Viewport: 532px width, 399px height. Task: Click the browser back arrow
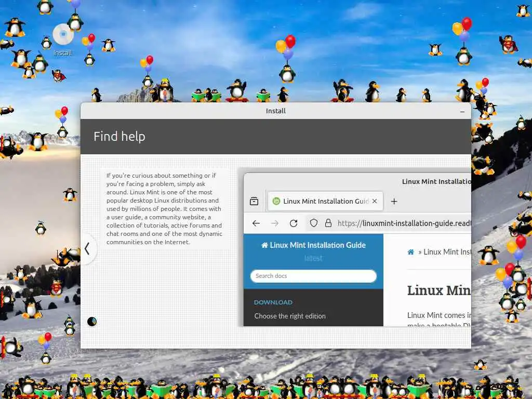tap(256, 223)
